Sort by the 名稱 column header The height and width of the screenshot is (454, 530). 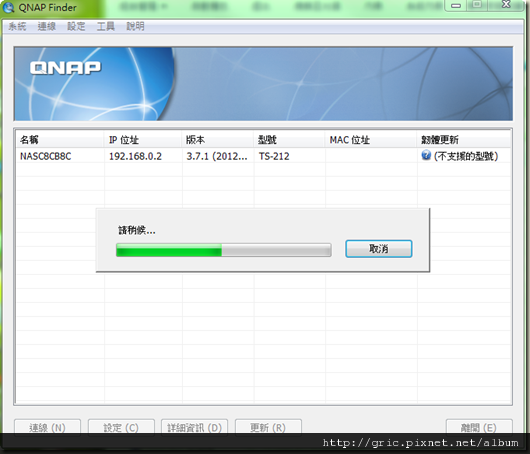60,140
